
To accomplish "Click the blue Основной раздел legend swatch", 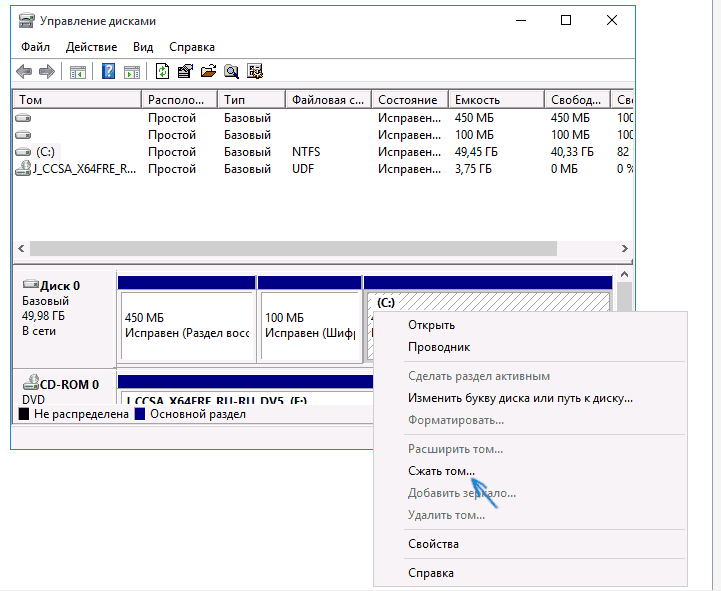I will pyautogui.click(x=140, y=414).
